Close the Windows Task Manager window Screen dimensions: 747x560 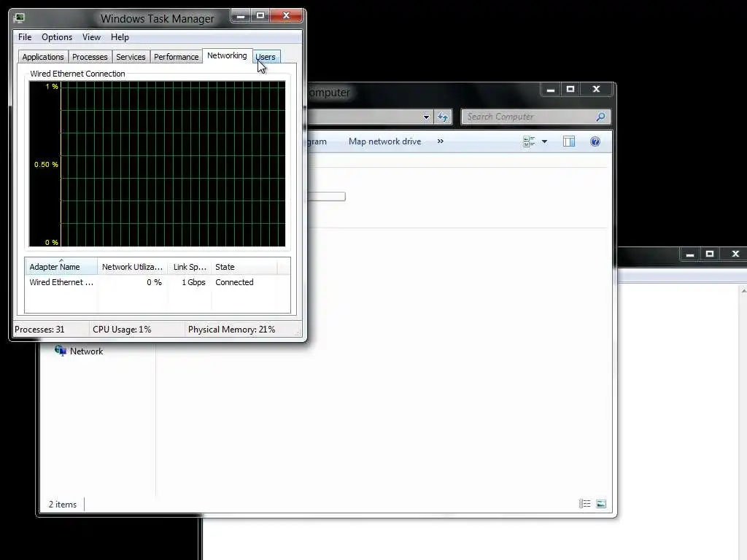pos(286,16)
